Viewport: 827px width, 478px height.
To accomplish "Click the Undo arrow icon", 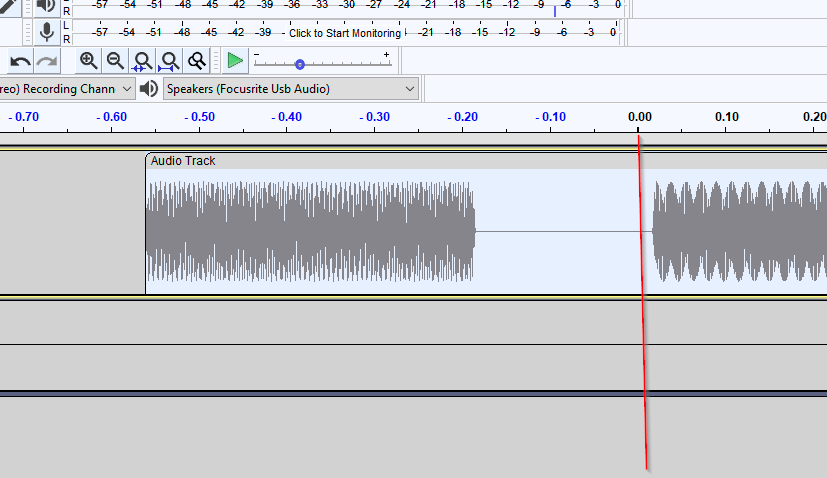I will (21, 61).
